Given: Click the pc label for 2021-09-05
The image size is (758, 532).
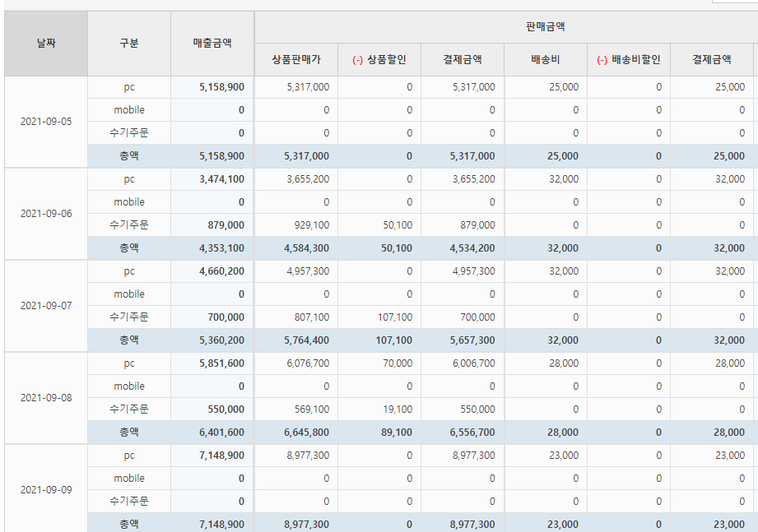Looking at the screenshot, I should click(129, 87).
